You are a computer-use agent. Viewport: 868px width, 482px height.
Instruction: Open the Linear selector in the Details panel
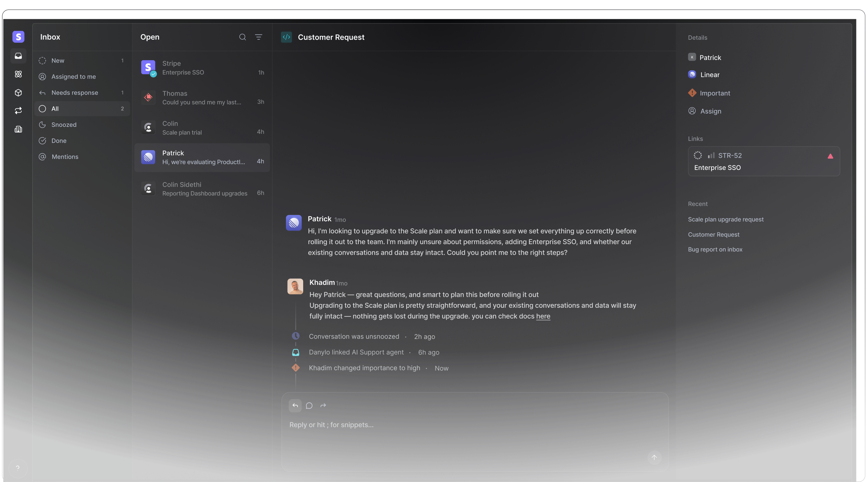point(710,75)
